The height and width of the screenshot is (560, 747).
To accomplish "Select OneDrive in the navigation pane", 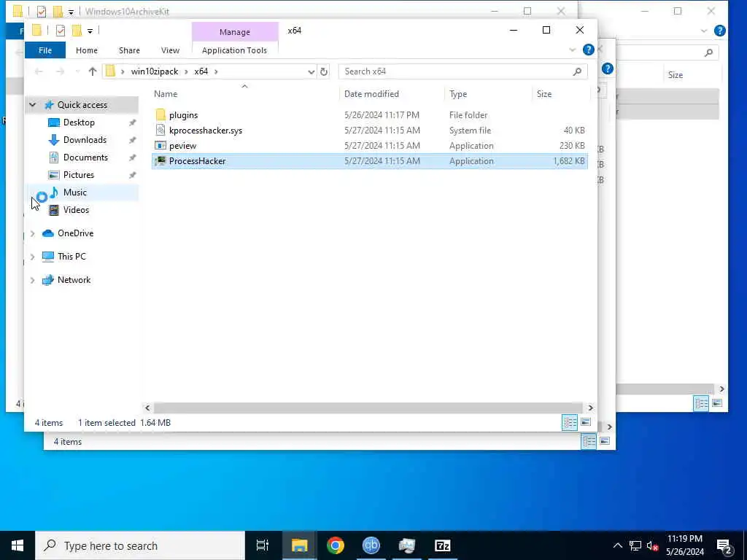I will [x=75, y=233].
